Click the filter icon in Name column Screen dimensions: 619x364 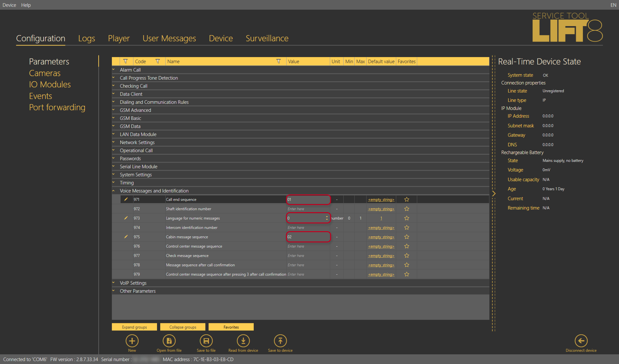(x=279, y=61)
